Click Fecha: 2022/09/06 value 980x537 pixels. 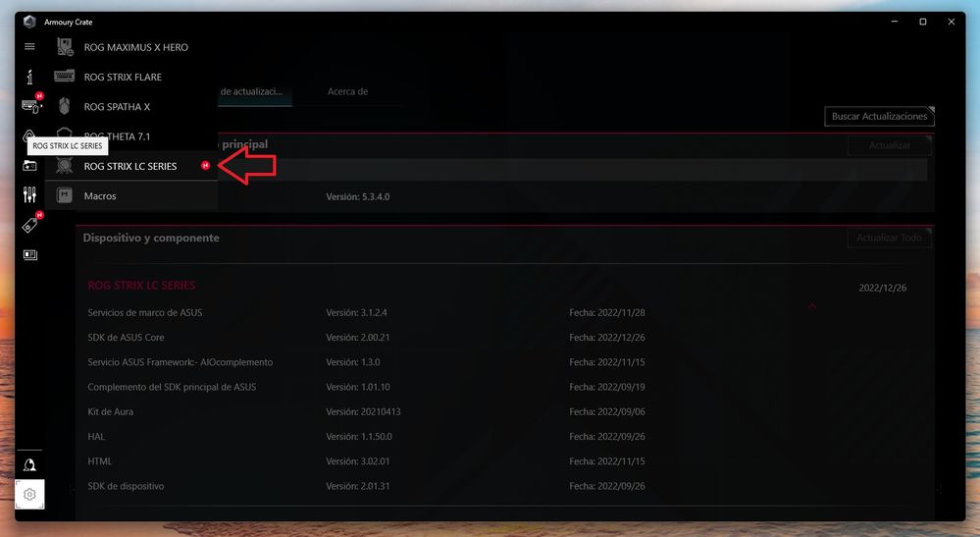click(x=607, y=412)
